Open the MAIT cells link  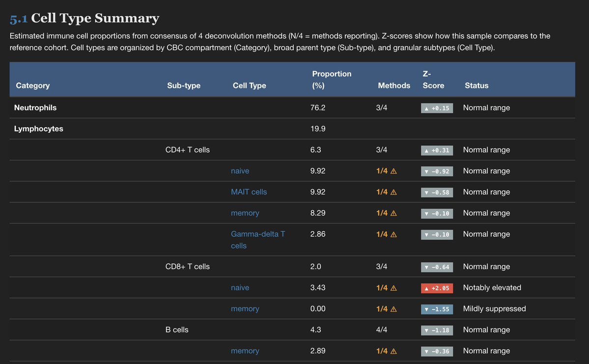point(249,192)
